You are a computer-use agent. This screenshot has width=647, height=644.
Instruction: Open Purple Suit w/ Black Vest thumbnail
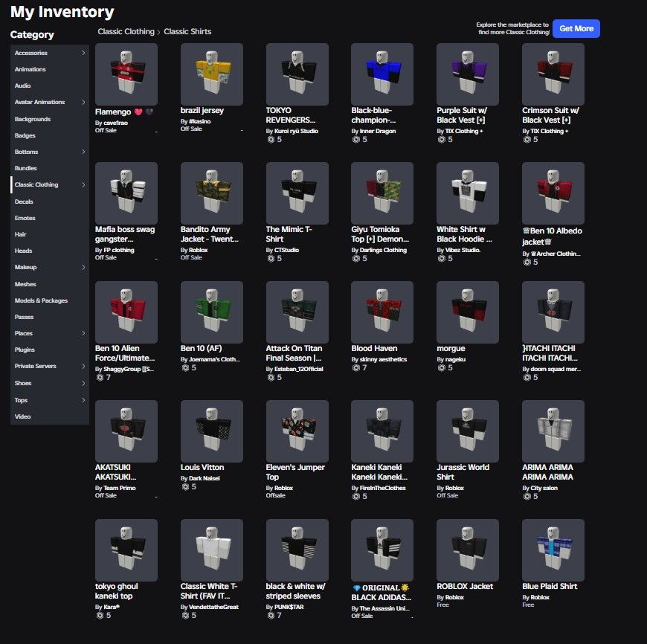[x=468, y=74]
